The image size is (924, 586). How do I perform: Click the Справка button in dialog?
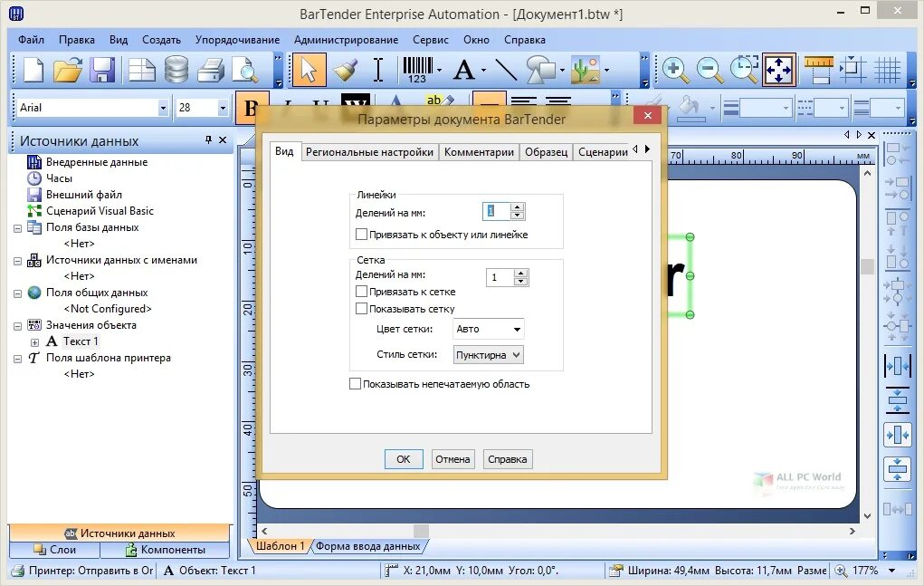tap(508, 458)
